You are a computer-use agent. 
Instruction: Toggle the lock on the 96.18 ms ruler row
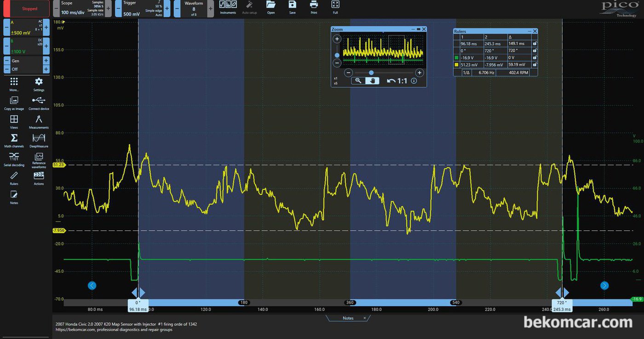(x=535, y=44)
